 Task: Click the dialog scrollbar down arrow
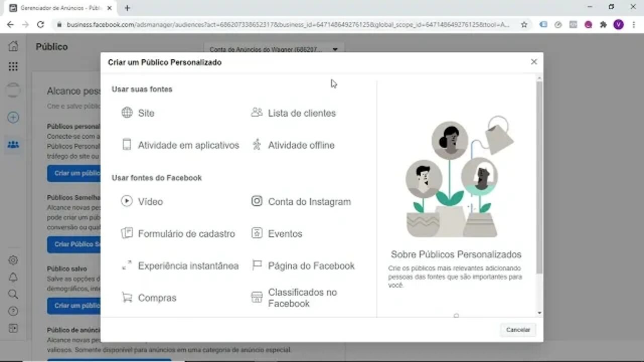tap(539, 313)
